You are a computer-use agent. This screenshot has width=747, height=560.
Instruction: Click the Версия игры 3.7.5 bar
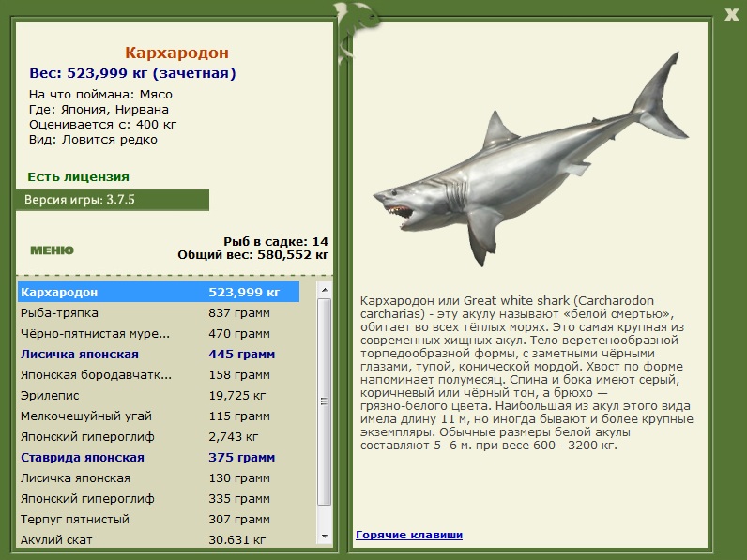113,200
